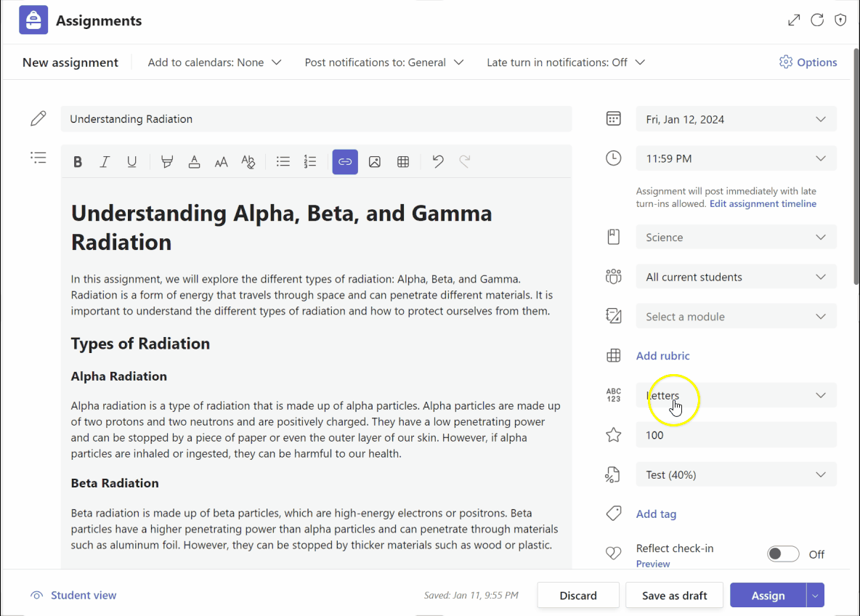Screen dimensions: 860x616
Task: Click the 100 points input field
Action: tap(735, 434)
